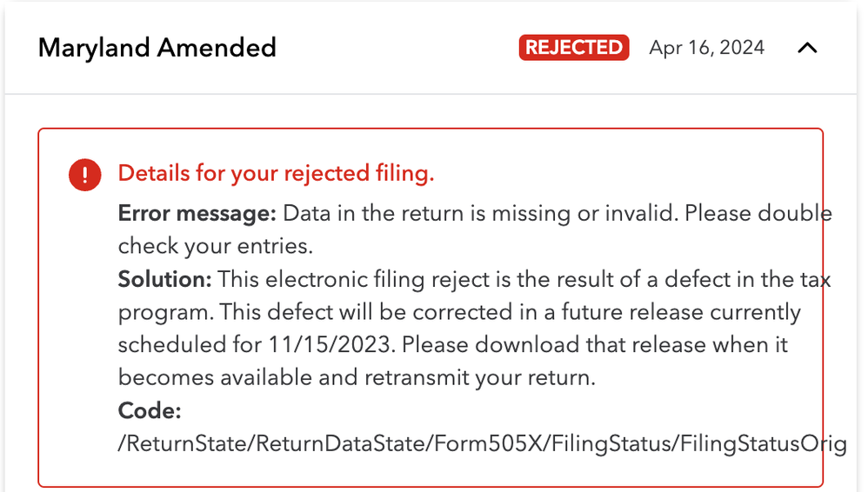Click the bold 'Code:' label
Screen dimensions: 868x492
coord(150,410)
